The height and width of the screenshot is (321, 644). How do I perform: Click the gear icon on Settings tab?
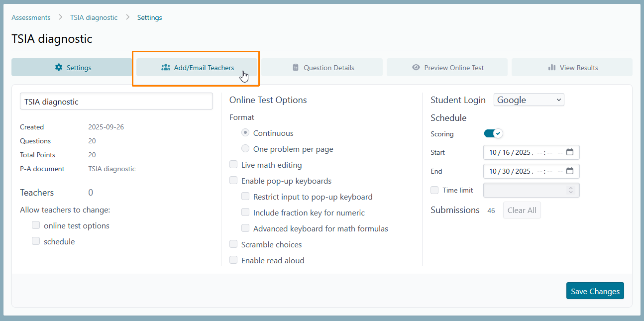(59, 68)
